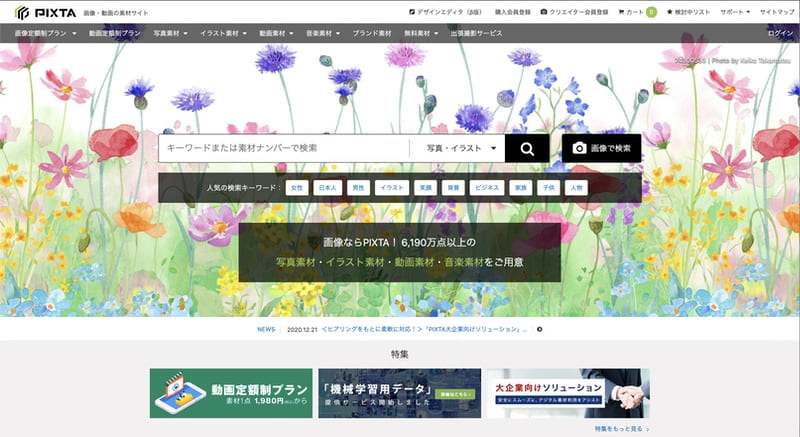This screenshot has height=437, width=800.
Task: Open クリエイター会員登録 link
Action: tap(574, 12)
